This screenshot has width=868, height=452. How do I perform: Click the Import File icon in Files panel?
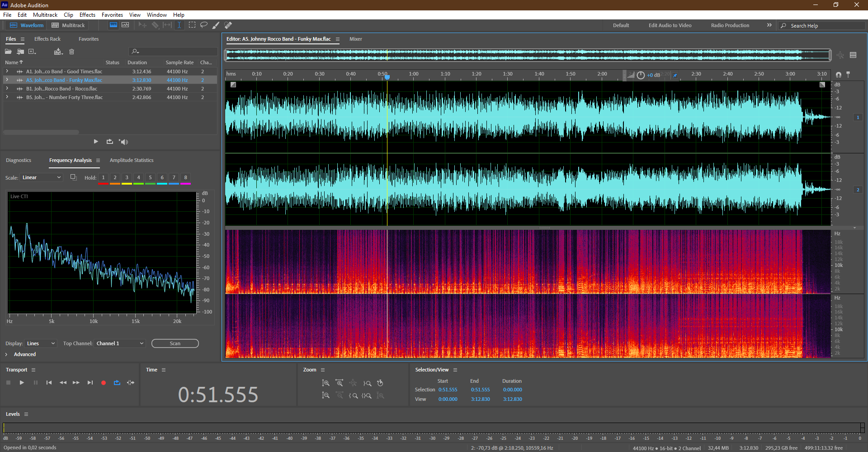20,52
